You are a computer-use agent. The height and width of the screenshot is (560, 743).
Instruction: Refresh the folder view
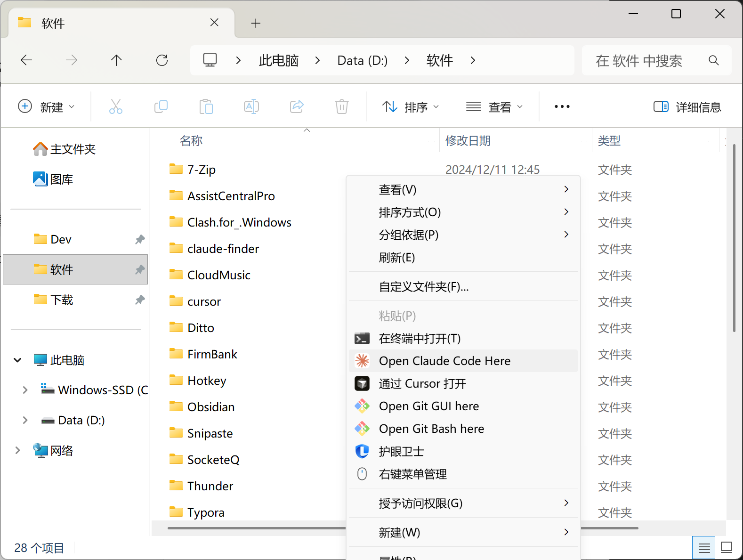pos(162,60)
